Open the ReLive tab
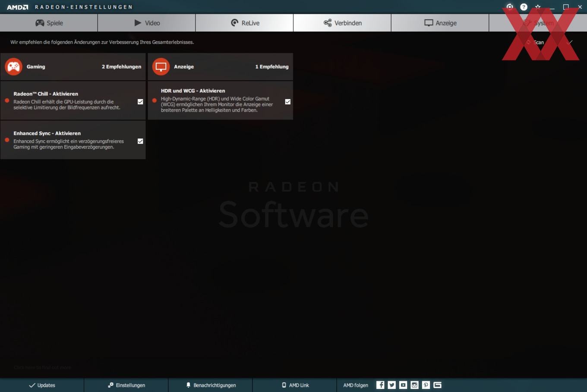This screenshot has height=392, width=587. point(244,23)
